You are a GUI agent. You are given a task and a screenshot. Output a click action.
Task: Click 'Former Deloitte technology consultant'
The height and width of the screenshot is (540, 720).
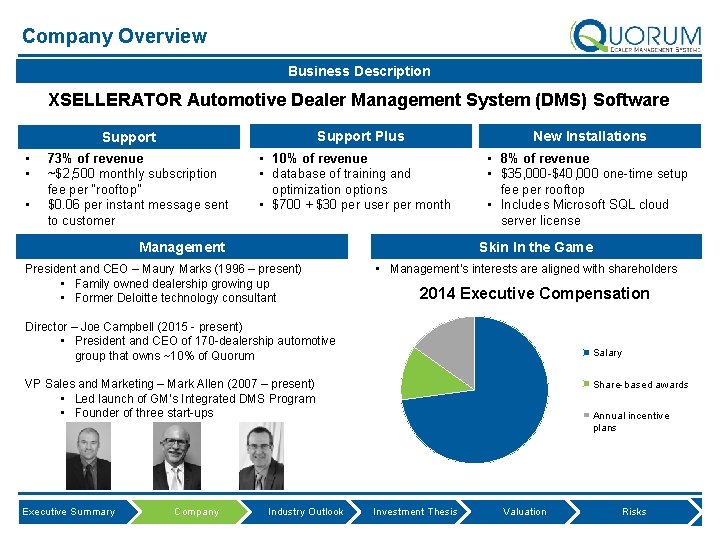coord(175,298)
